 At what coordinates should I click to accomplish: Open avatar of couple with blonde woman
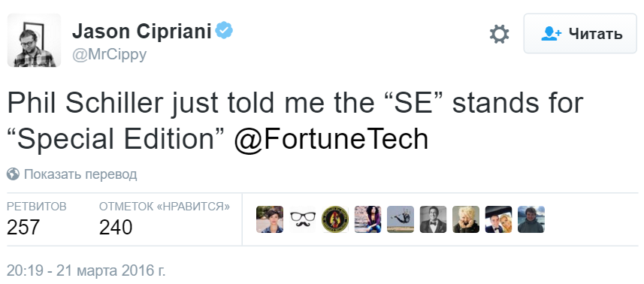(499, 219)
